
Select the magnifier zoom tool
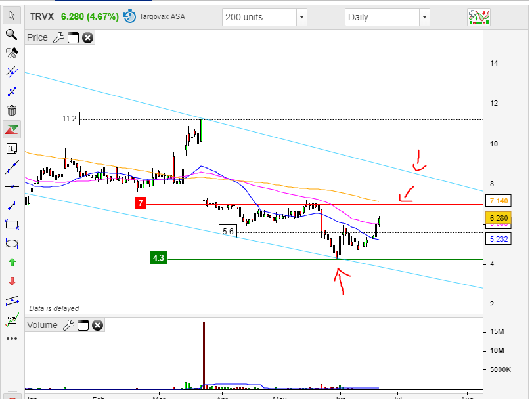(x=11, y=34)
